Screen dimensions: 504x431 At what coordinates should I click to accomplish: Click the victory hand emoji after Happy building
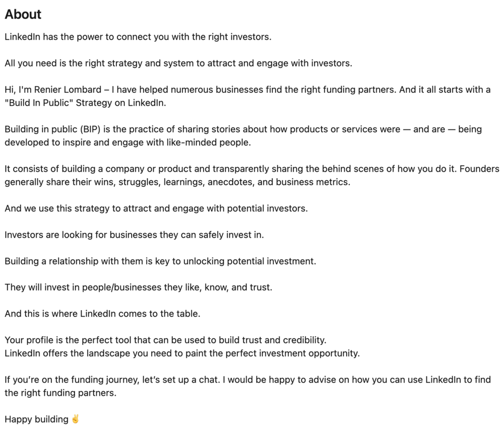[76, 419]
